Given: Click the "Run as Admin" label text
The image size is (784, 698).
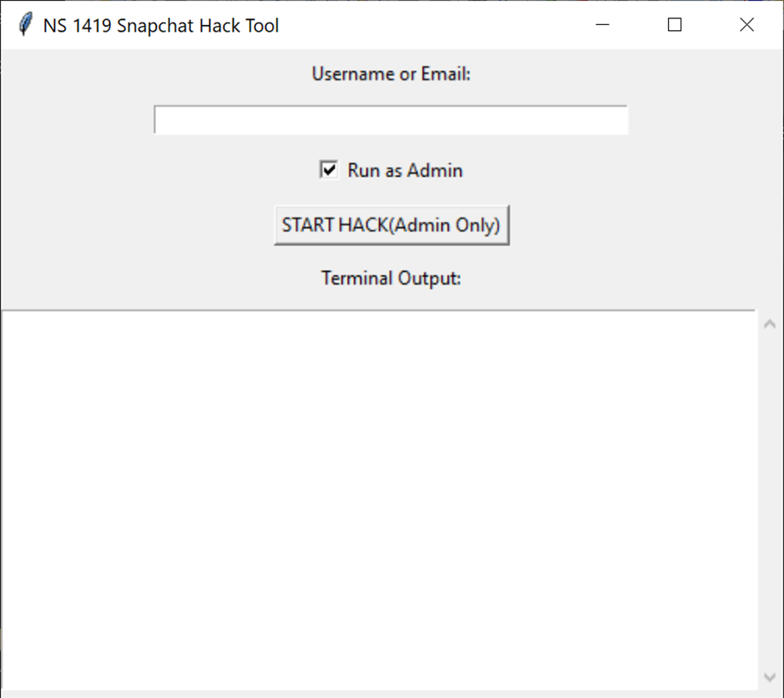Looking at the screenshot, I should pyautogui.click(x=405, y=171).
